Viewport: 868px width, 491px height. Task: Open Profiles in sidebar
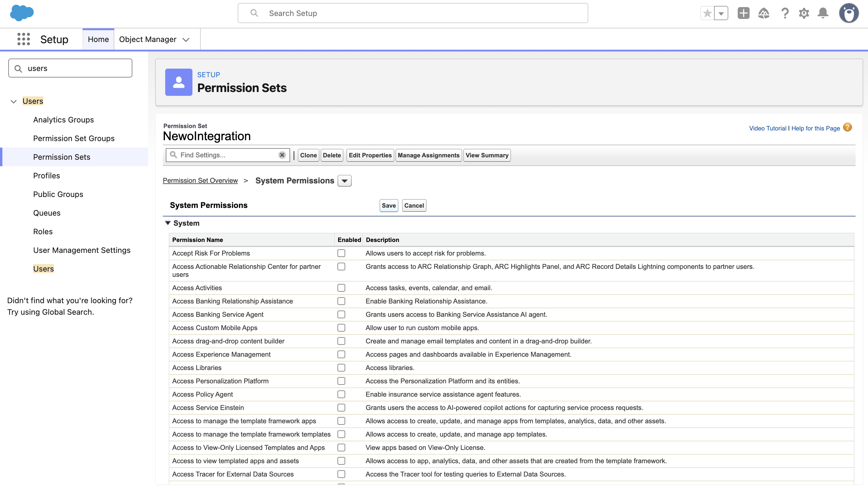(46, 176)
